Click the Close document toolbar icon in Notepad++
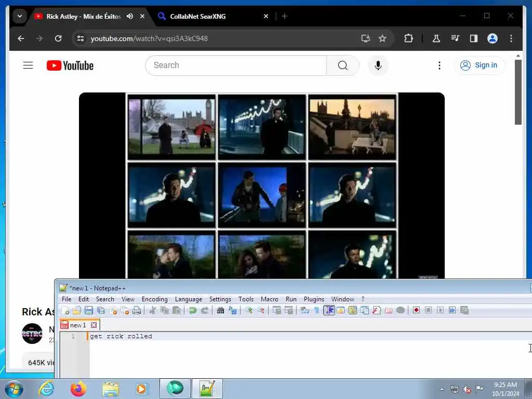 click(113, 310)
